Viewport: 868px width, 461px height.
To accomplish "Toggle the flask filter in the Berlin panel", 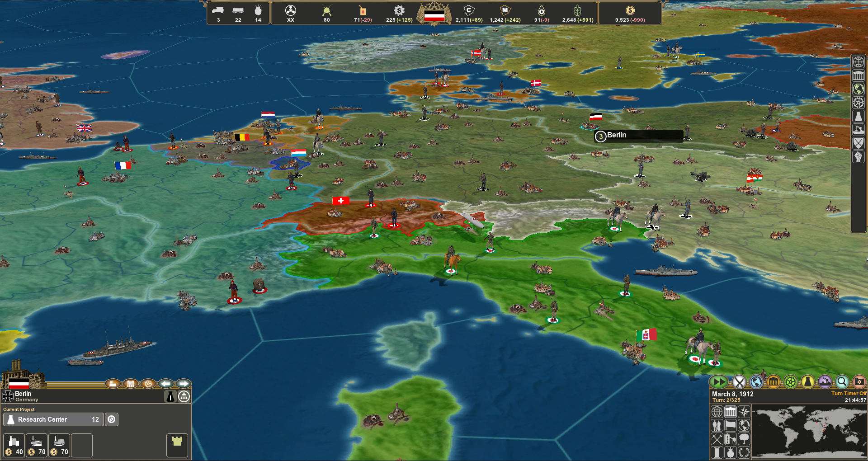I will coord(170,396).
